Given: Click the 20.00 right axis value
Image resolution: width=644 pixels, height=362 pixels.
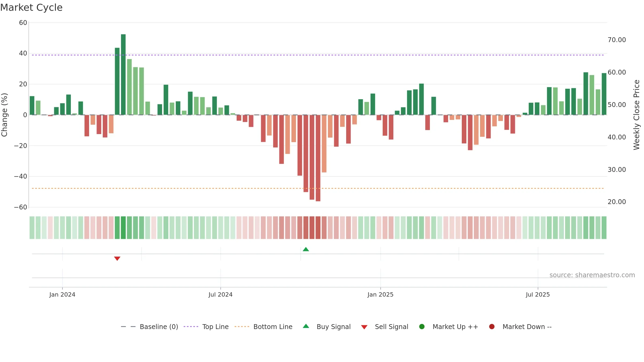Looking at the screenshot, I should click(x=617, y=202).
